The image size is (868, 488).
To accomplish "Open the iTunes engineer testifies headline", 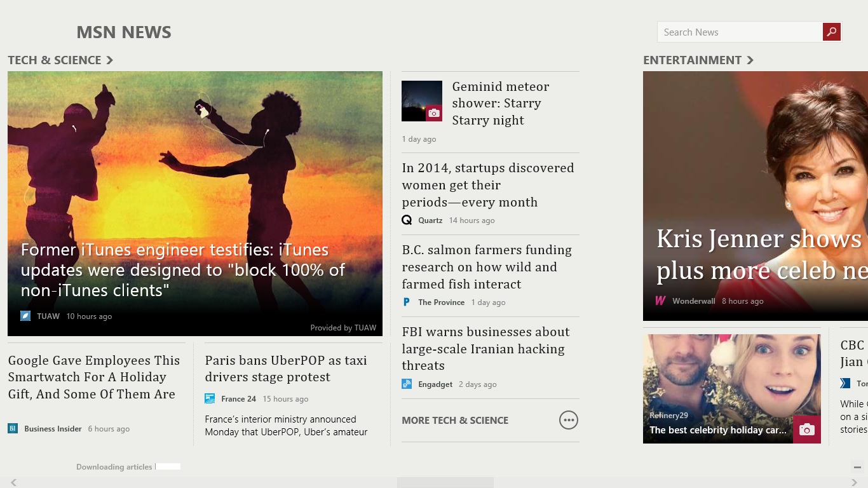I will pyautogui.click(x=183, y=270).
